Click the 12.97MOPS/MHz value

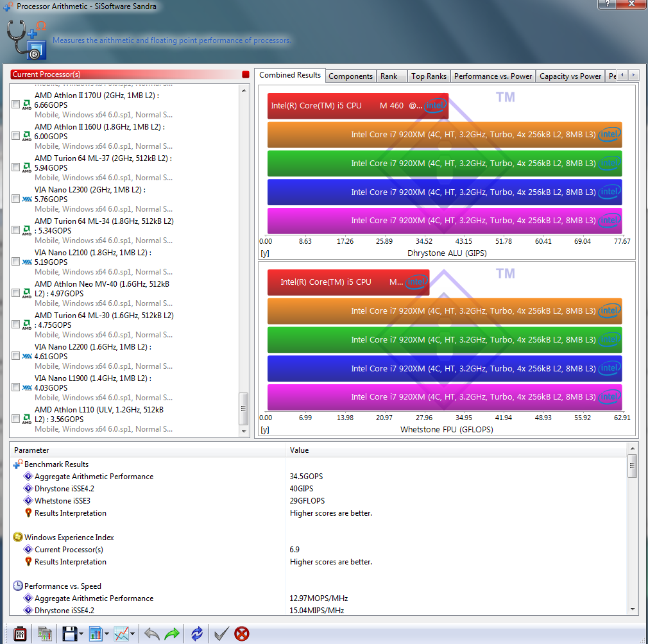[x=318, y=598]
